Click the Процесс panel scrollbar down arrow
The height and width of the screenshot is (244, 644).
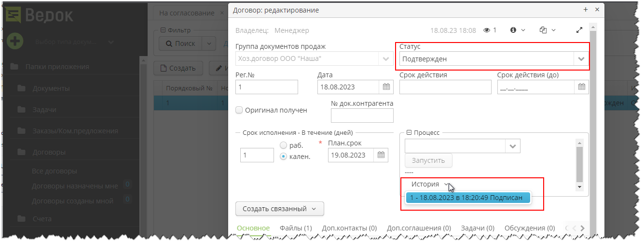(580, 187)
